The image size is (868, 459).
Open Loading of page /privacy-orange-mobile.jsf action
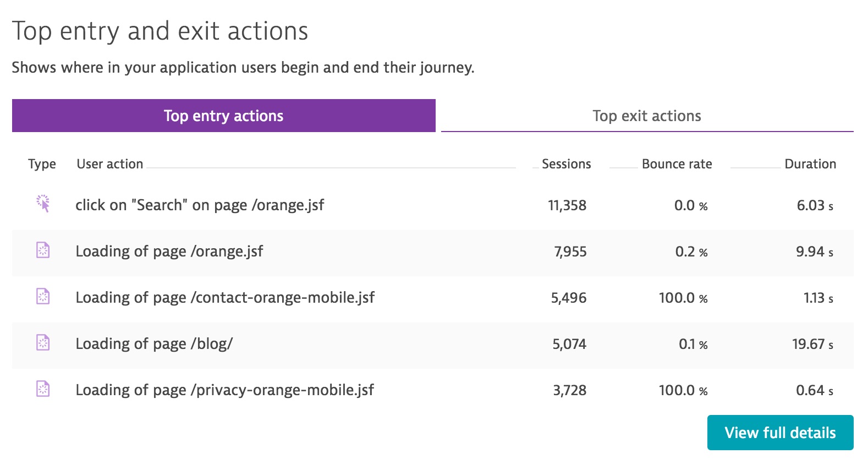[x=224, y=390]
